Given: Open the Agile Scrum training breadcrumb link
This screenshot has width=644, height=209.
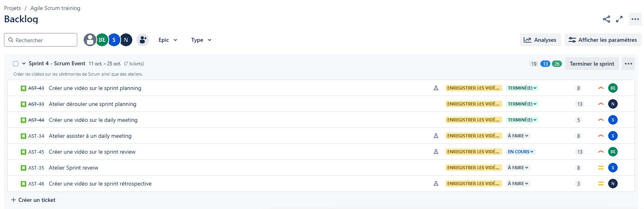Looking at the screenshot, I should 55,8.
